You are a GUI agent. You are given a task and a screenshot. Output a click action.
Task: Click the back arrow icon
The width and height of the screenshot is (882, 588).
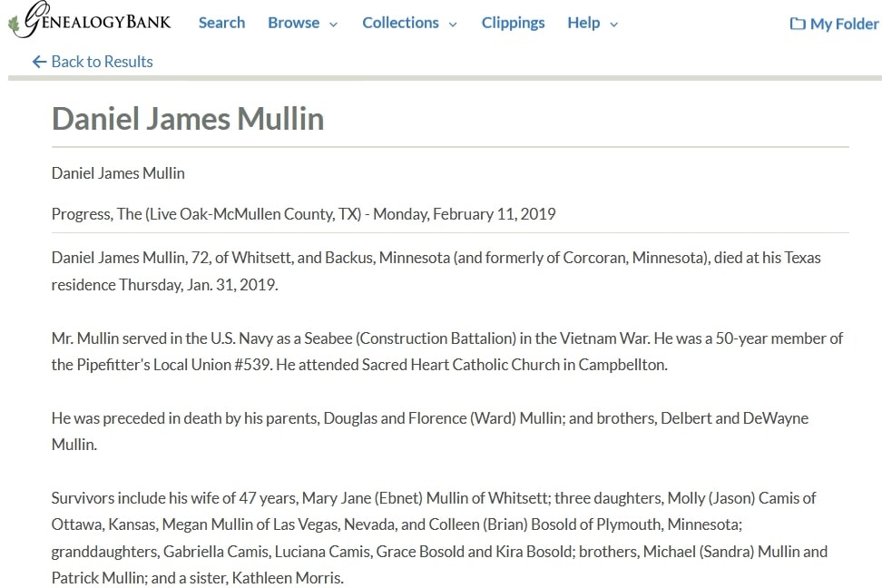click(x=39, y=62)
